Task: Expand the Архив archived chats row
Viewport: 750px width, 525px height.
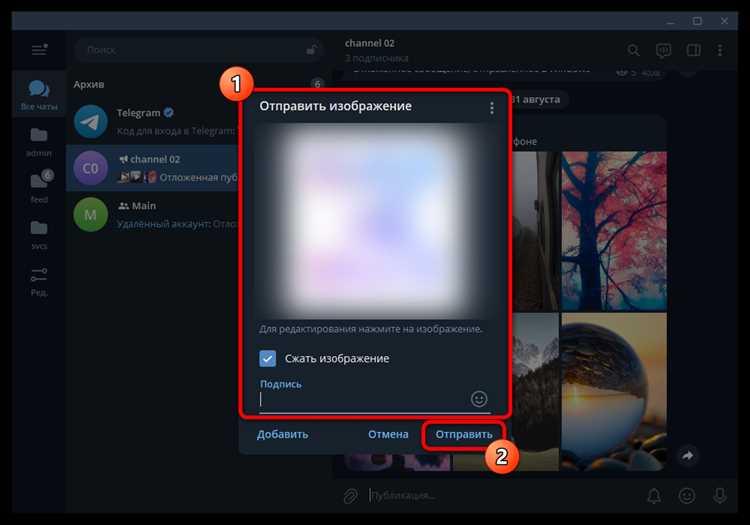Action: click(154, 85)
